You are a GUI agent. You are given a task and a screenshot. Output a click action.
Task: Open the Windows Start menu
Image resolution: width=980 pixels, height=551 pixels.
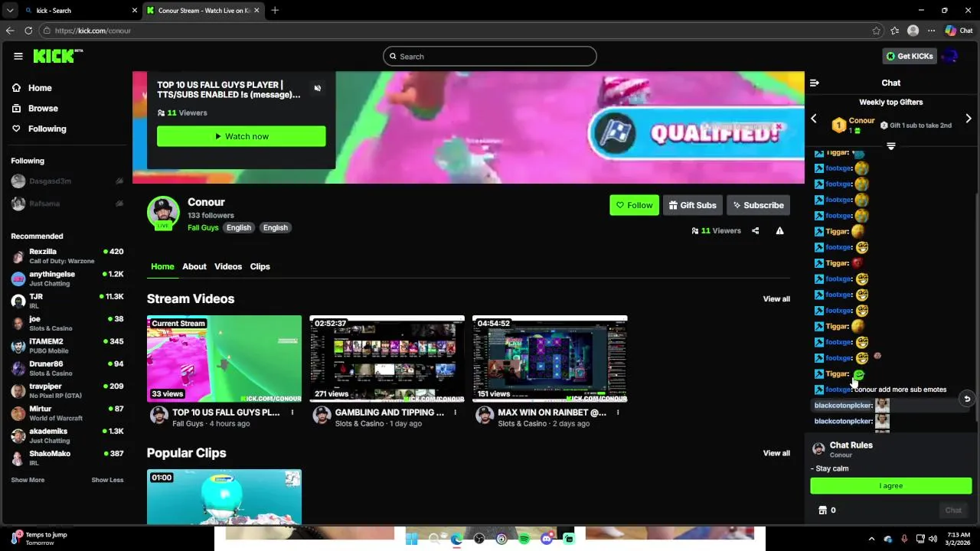click(411, 539)
